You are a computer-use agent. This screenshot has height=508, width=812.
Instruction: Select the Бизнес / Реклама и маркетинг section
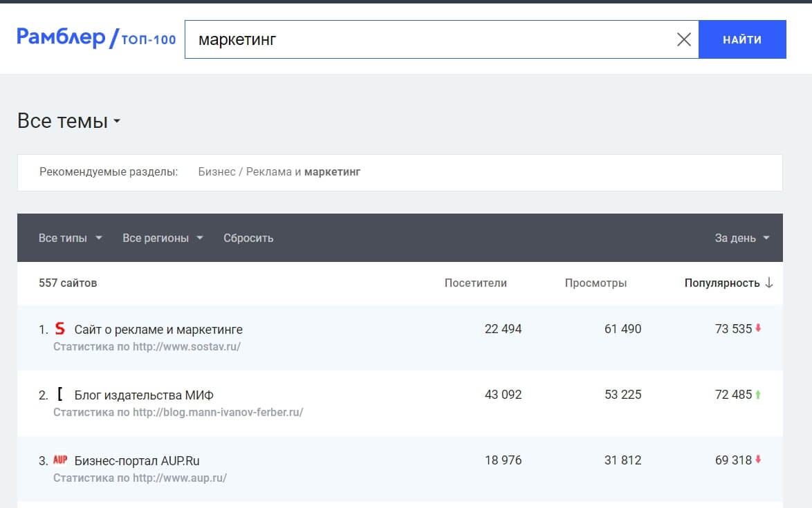(x=279, y=171)
